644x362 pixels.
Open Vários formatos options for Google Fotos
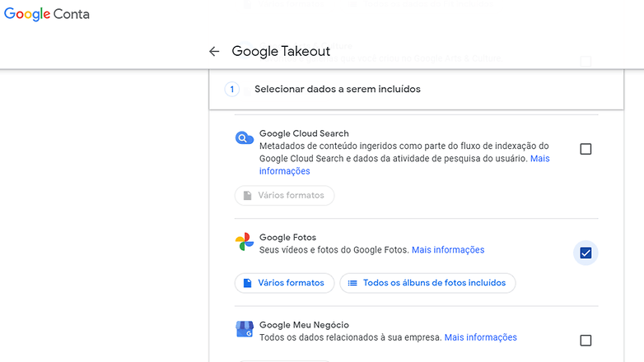285,283
